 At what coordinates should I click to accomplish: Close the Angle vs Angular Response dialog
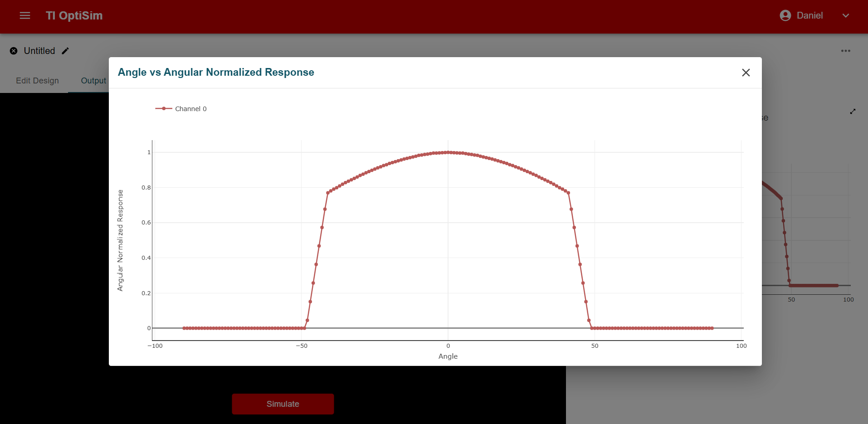pyautogui.click(x=746, y=73)
